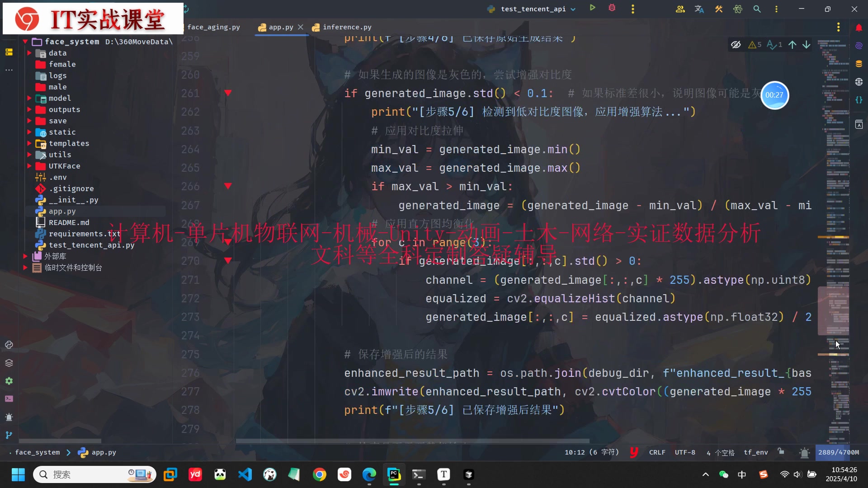Toggle fold marker on line 261

228,93
